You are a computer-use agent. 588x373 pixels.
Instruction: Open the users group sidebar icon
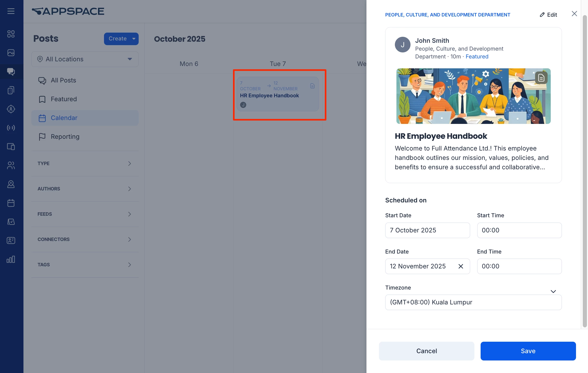(11, 165)
